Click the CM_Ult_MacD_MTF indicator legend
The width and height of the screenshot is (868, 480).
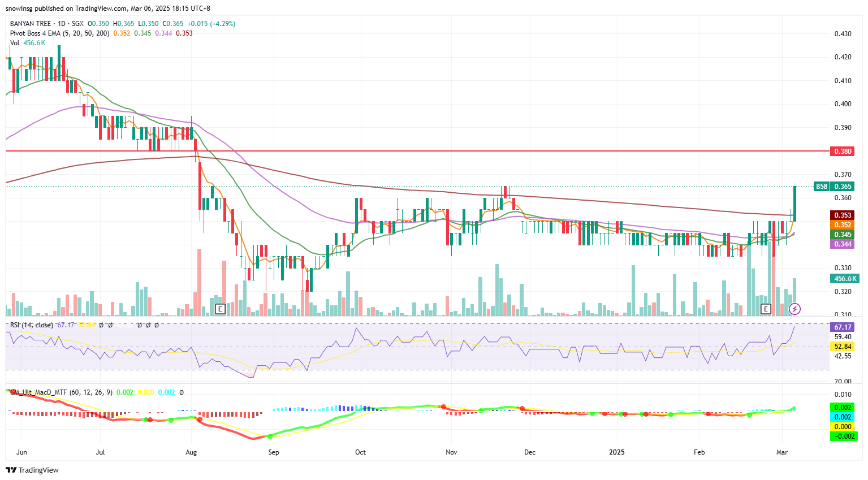pos(61,392)
